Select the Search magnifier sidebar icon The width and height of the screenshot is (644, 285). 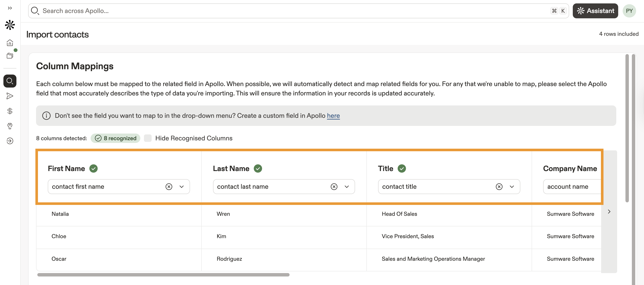(x=10, y=81)
